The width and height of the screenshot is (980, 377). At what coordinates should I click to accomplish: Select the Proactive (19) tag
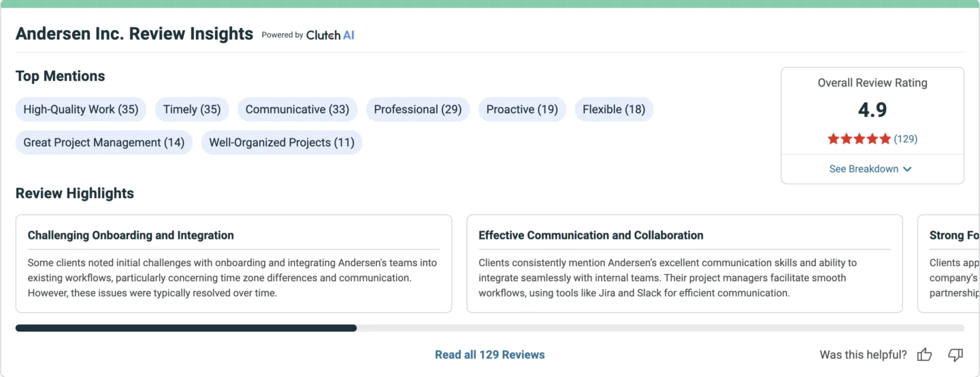point(522,110)
